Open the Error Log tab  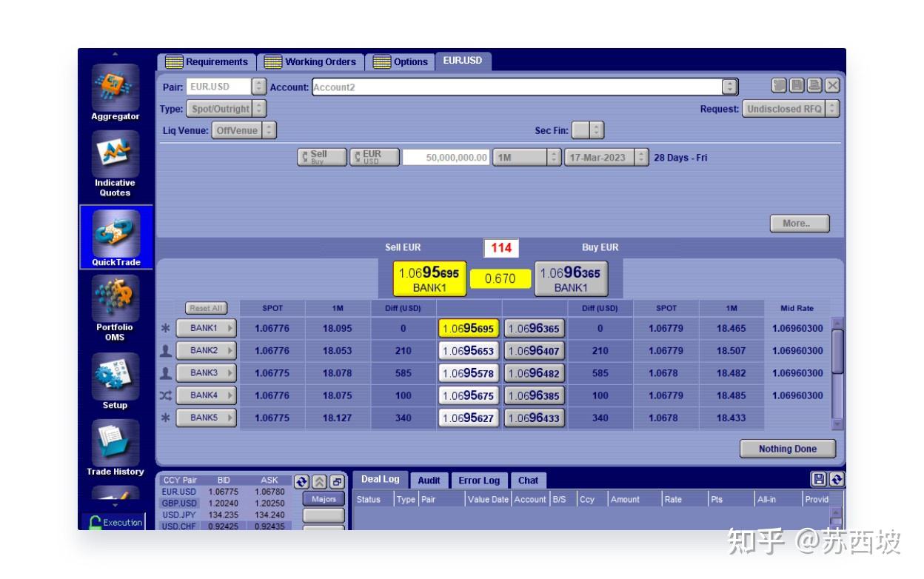479,481
